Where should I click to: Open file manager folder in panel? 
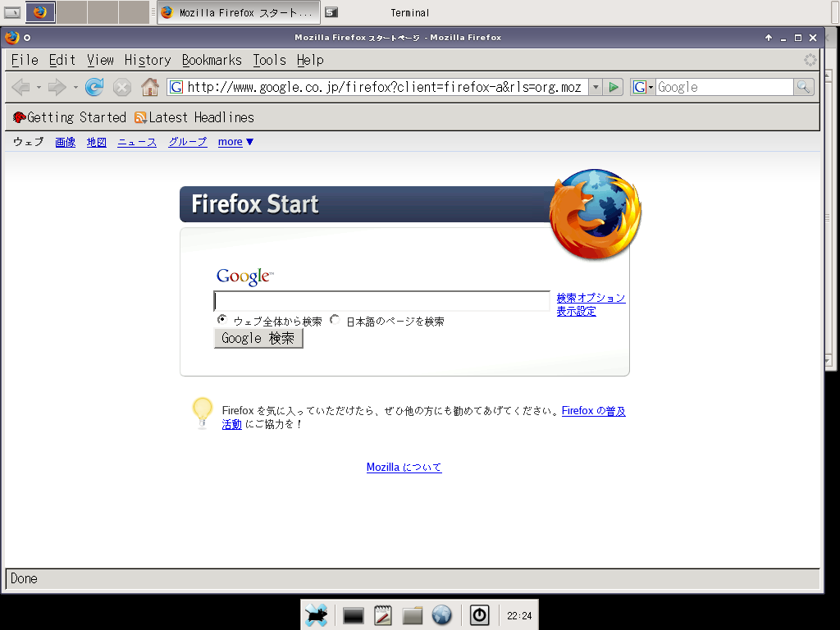tap(413, 615)
